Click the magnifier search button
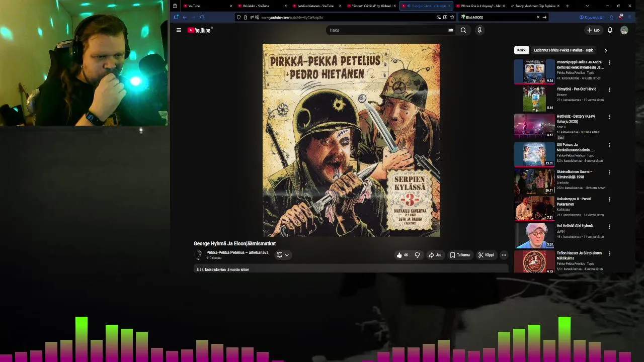This screenshot has width=644, height=362. (x=463, y=30)
